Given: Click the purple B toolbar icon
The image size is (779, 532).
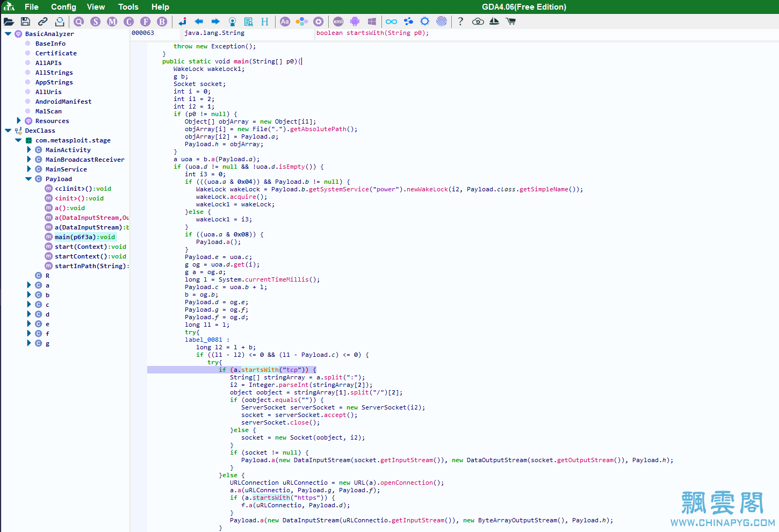Looking at the screenshot, I should pyautogui.click(x=162, y=21).
